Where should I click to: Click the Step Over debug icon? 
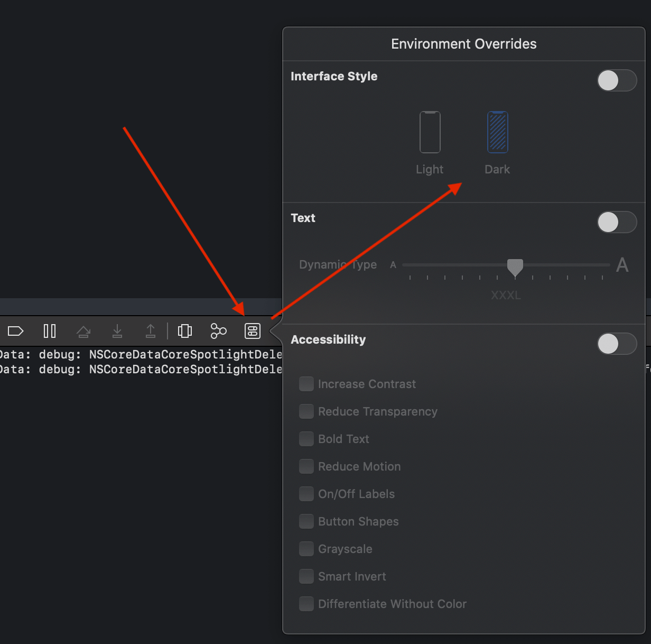(x=83, y=332)
